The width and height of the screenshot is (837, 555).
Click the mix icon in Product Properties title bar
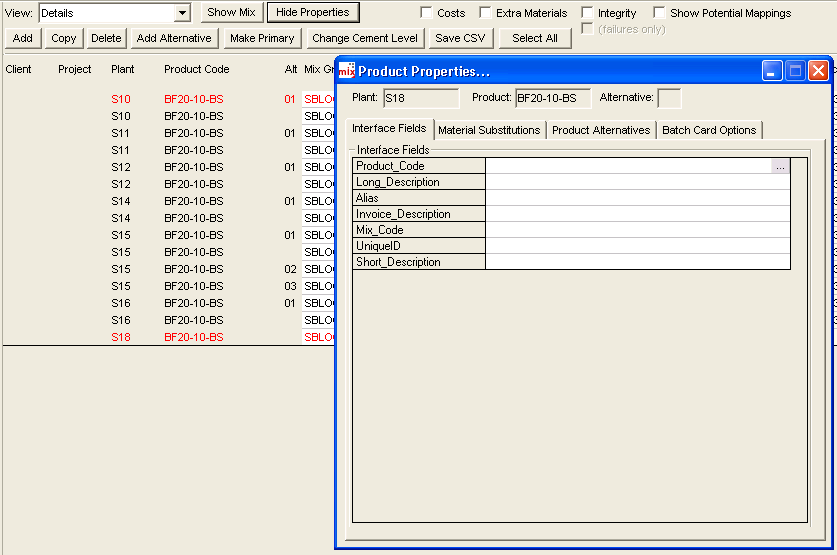pyautogui.click(x=347, y=71)
